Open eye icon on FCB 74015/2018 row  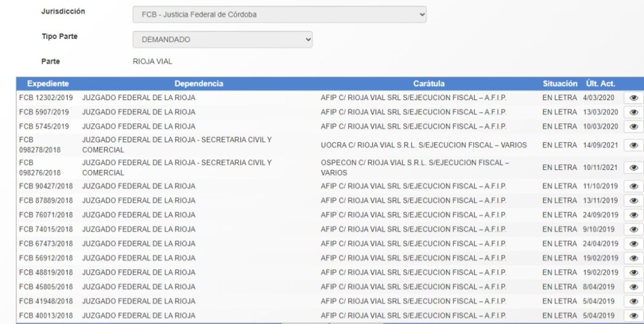[x=633, y=229]
